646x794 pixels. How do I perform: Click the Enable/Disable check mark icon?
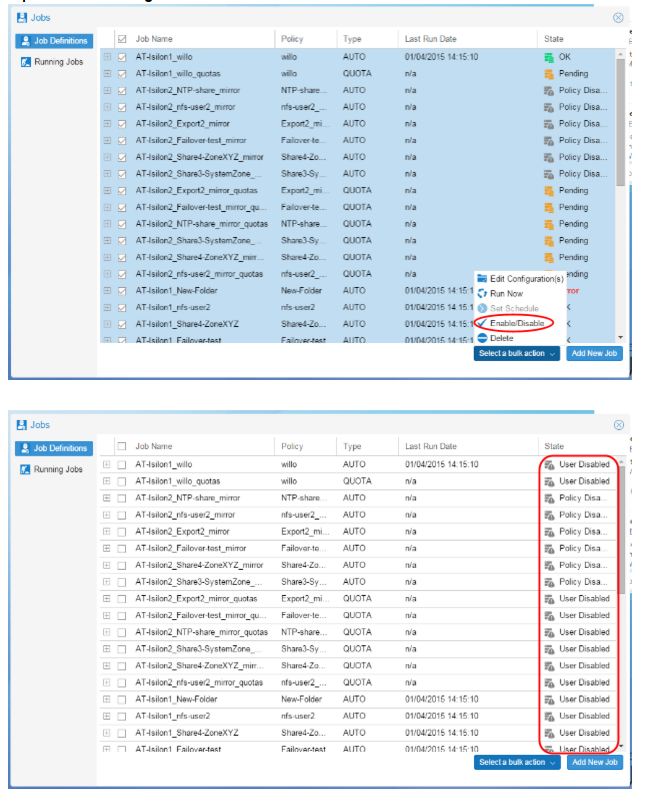[482, 323]
